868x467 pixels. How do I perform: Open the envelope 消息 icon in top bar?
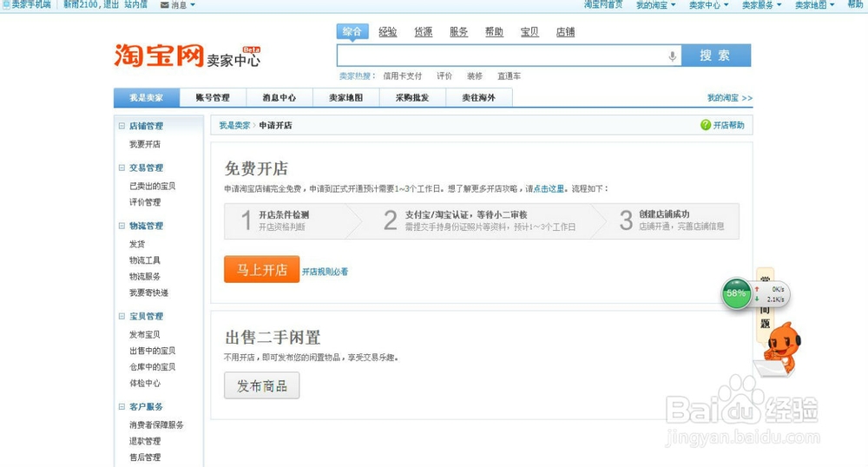point(164,5)
